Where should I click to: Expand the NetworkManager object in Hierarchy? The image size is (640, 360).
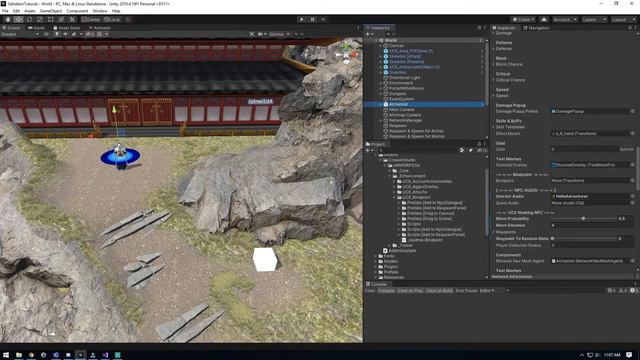tap(380, 120)
